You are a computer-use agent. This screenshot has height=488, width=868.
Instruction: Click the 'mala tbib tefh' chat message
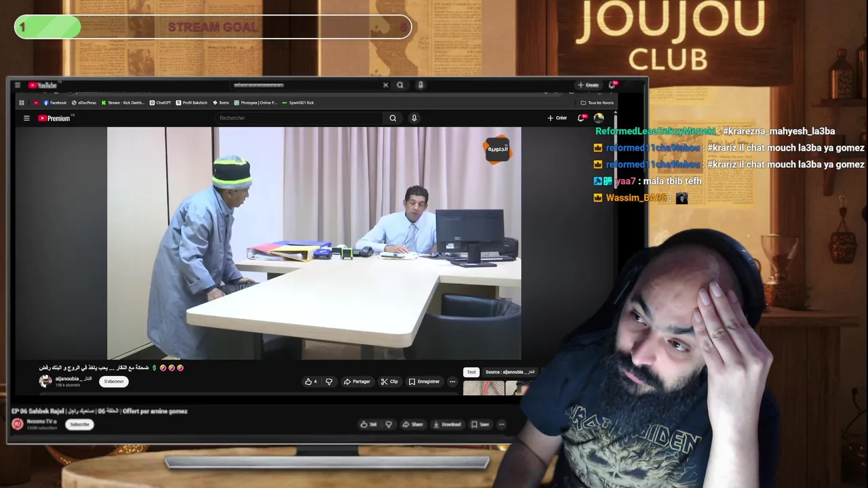671,181
